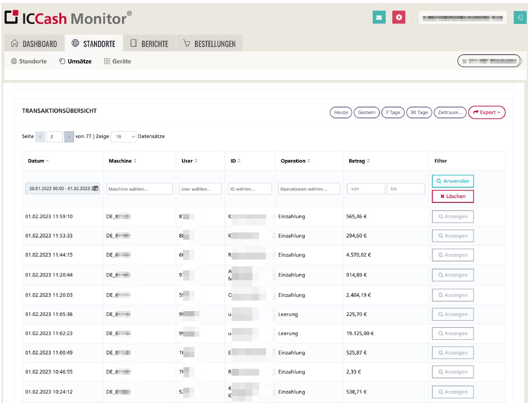The height and width of the screenshot is (403, 532).
Task: Open the Operationen wählen filter dropdown
Action: tap(309, 189)
